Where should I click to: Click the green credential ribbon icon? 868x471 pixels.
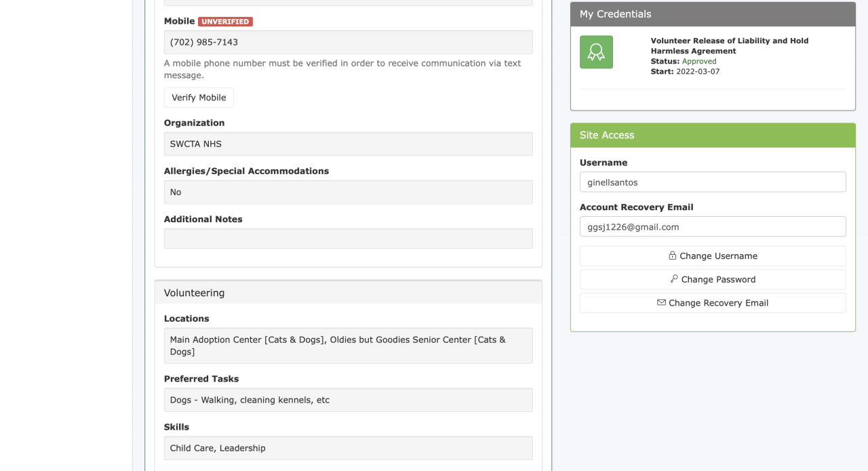(596, 52)
